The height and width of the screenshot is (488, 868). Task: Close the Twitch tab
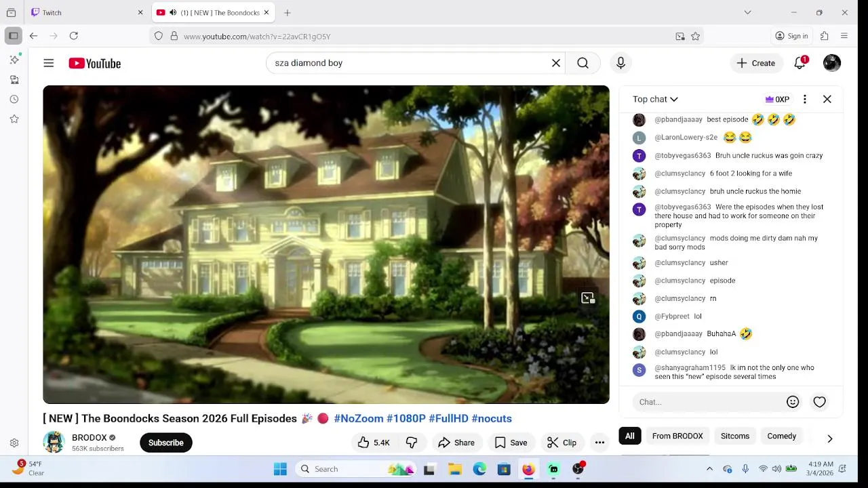tap(140, 12)
